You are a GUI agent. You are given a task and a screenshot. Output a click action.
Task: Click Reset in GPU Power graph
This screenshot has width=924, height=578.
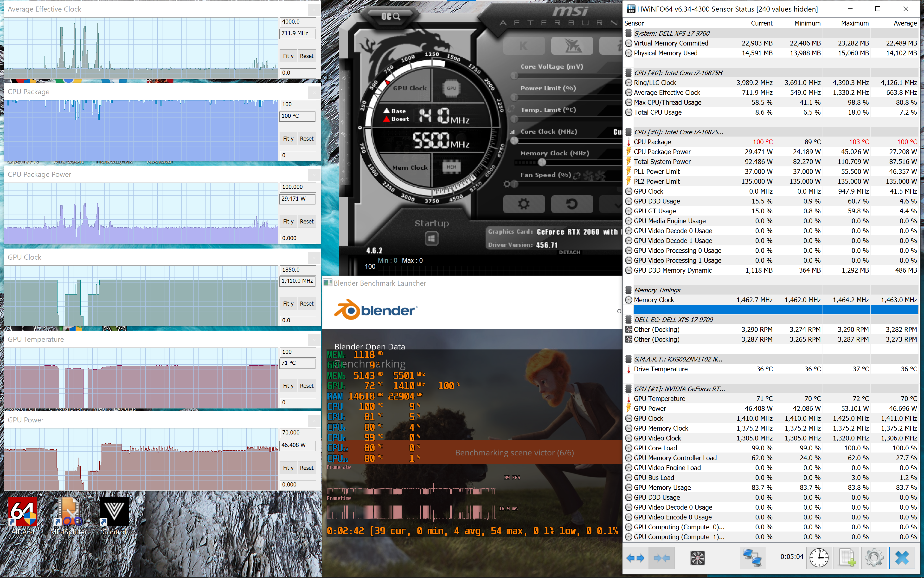pos(307,468)
